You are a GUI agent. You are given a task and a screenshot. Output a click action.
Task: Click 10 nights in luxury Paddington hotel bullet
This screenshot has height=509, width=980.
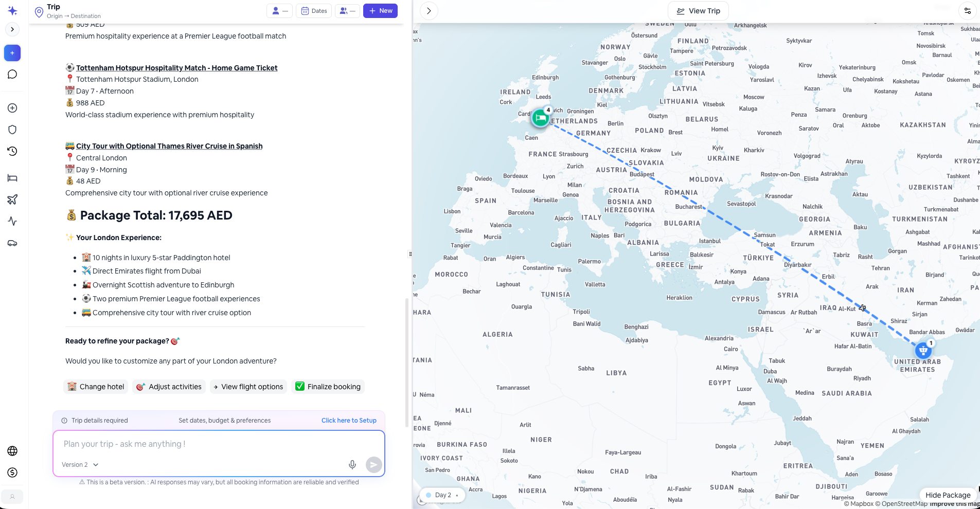pos(161,258)
